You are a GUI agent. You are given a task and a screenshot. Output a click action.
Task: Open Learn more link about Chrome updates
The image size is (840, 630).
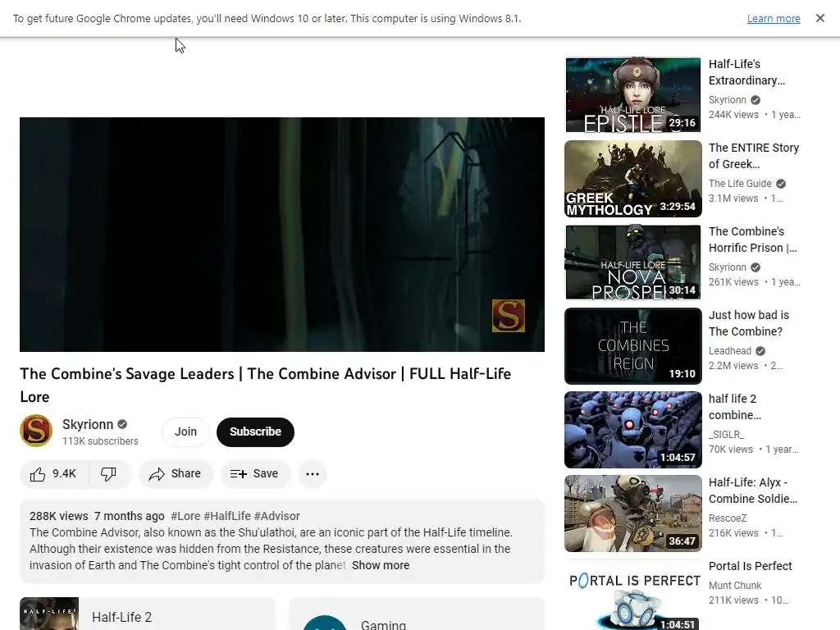click(774, 18)
